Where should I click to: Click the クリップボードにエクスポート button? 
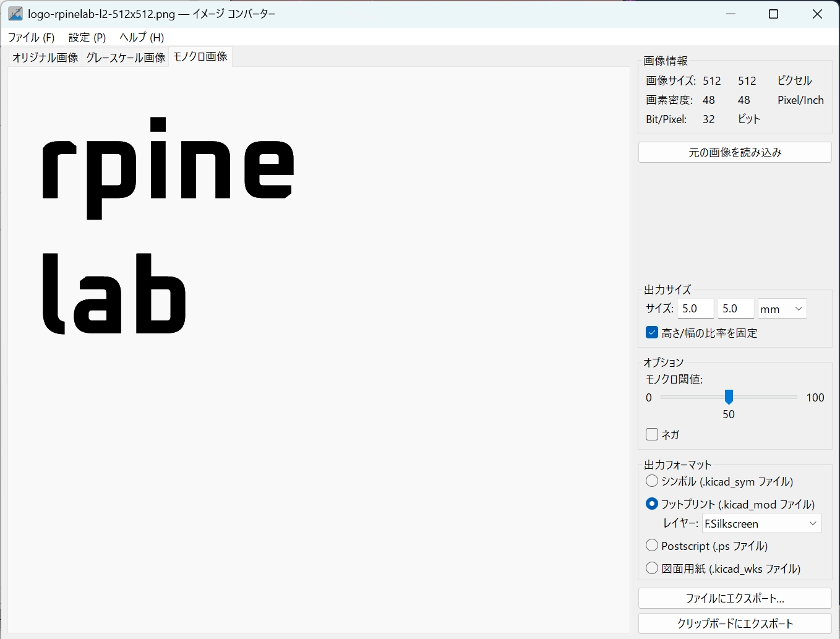click(x=735, y=624)
